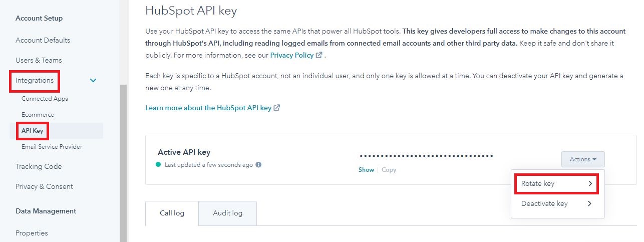Image resolution: width=644 pixels, height=242 pixels.
Task: Open the Privacy Policy link
Action: pyautogui.click(x=292, y=55)
